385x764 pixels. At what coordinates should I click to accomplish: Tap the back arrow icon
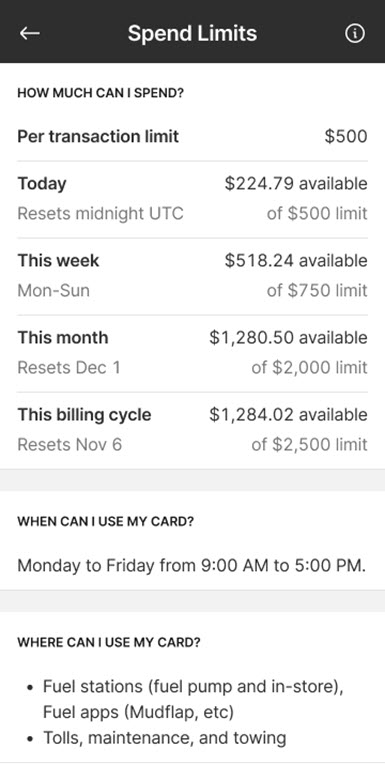[29, 33]
